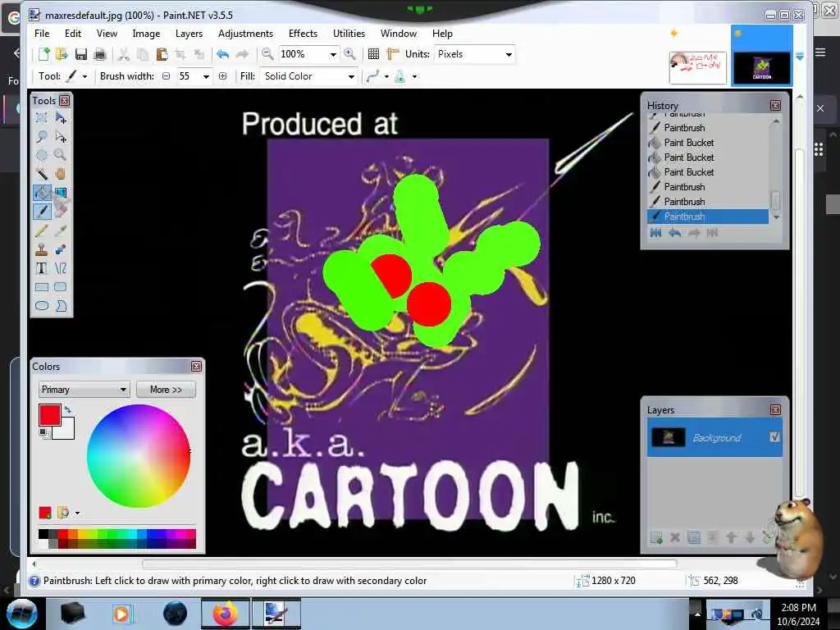The height and width of the screenshot is (630, 840).
Task: Open the Layers menu
Action: pyautogui.click(x=189, y=33)
